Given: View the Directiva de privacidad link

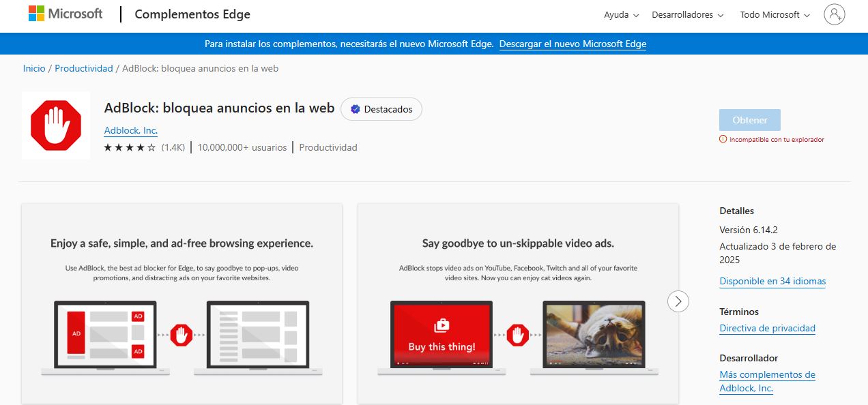Looking at the screenshot, I should [x=767, y=328].
